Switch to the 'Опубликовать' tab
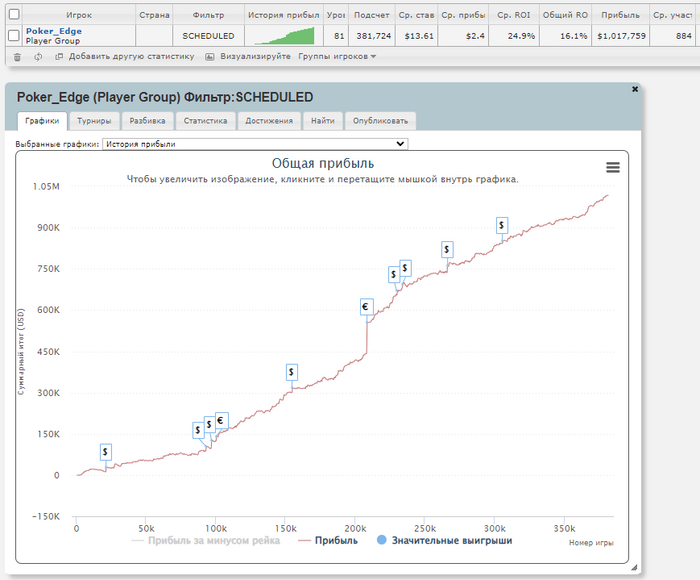Viewport: 700px width, 580px height. (x=380, y=121)
